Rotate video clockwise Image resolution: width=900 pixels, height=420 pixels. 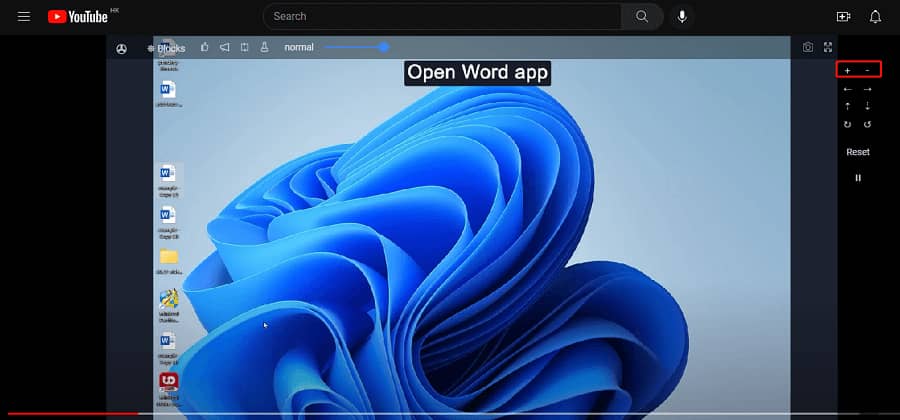pos(848,125)
